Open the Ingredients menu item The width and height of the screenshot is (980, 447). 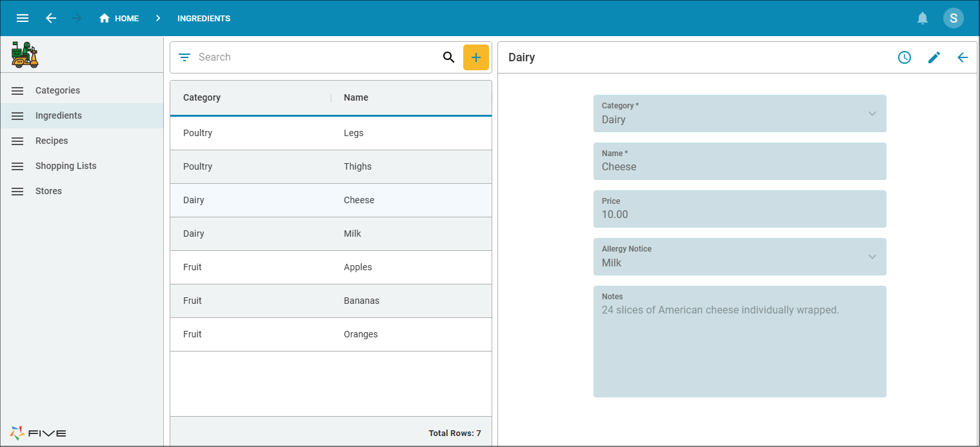tap(82, 115)
